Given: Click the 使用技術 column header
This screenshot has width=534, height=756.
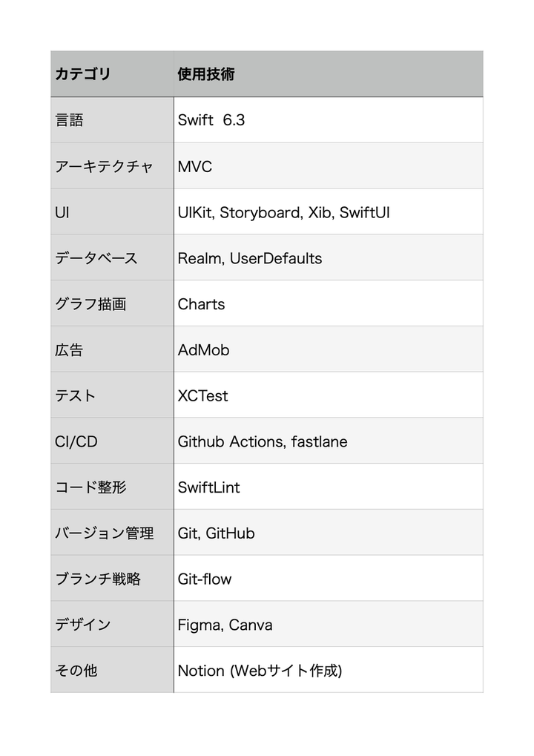Looking at the screenshot, I should pyautogui.click(x=206, y=74).
